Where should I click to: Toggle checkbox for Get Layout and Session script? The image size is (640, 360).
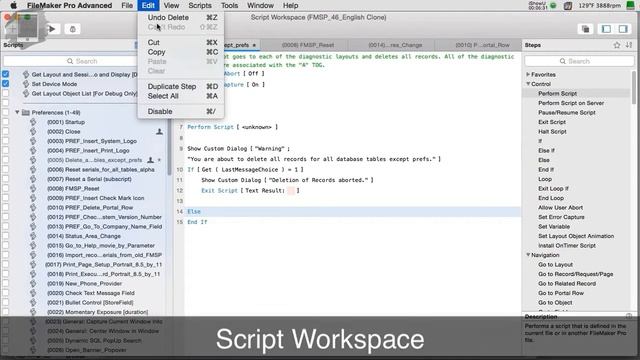click(x=5, y=74)
